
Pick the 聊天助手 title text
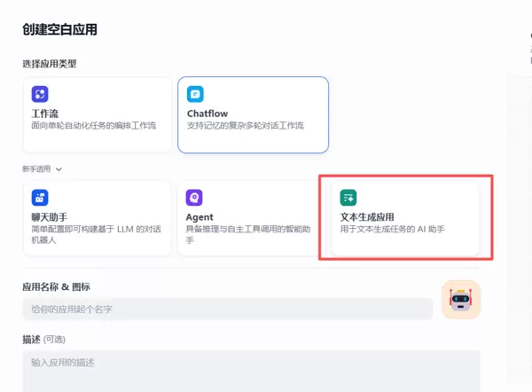point(50,217)
